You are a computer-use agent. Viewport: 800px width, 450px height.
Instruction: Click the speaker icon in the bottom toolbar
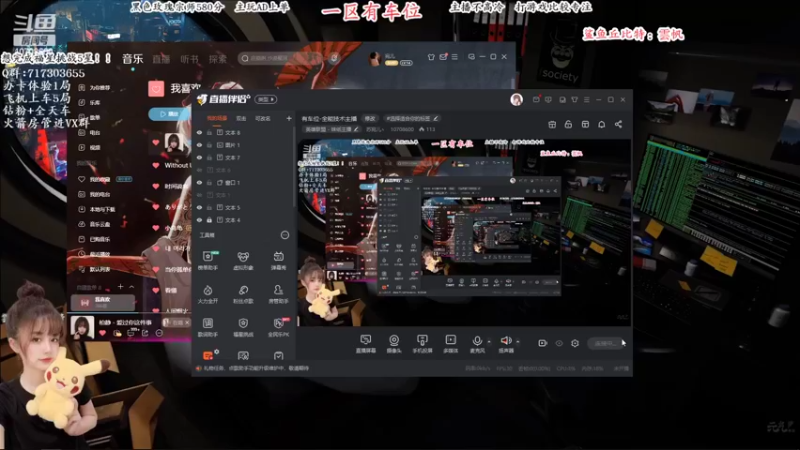506,340
